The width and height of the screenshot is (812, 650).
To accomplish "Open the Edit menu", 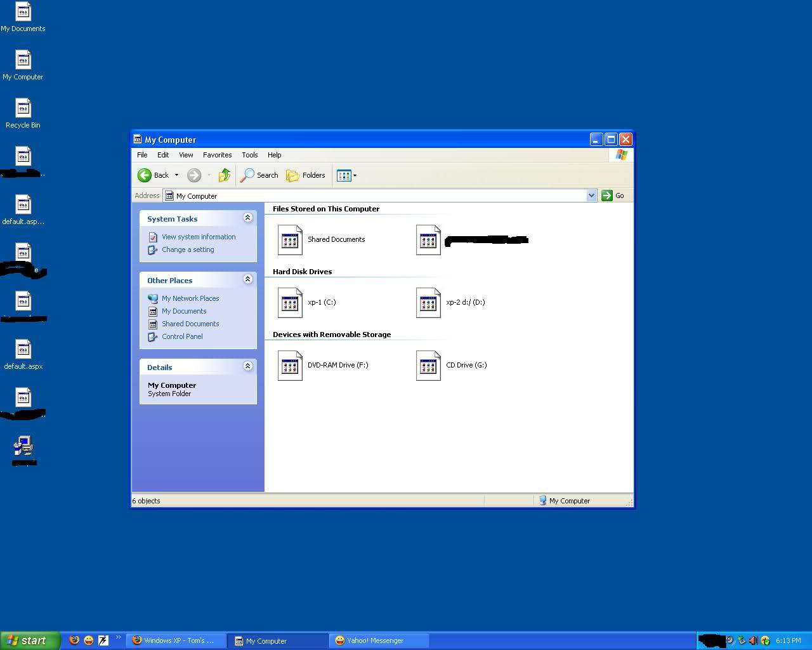I will click(163, 155).
